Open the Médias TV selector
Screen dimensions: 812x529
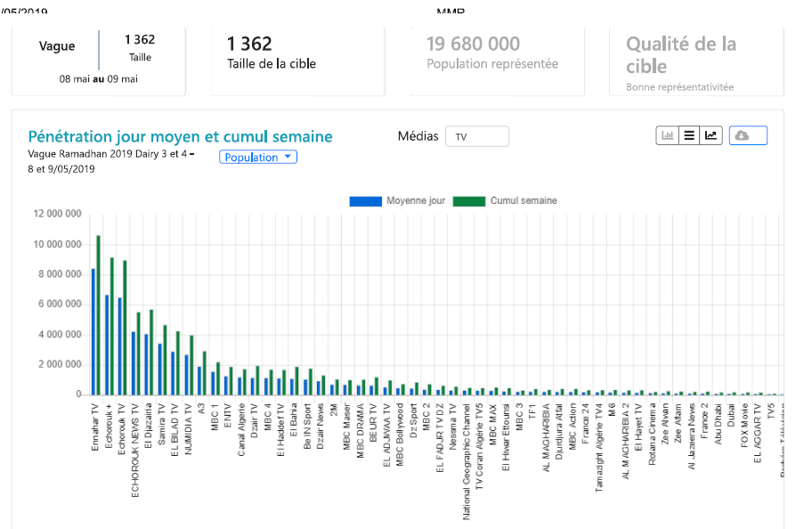477,136
